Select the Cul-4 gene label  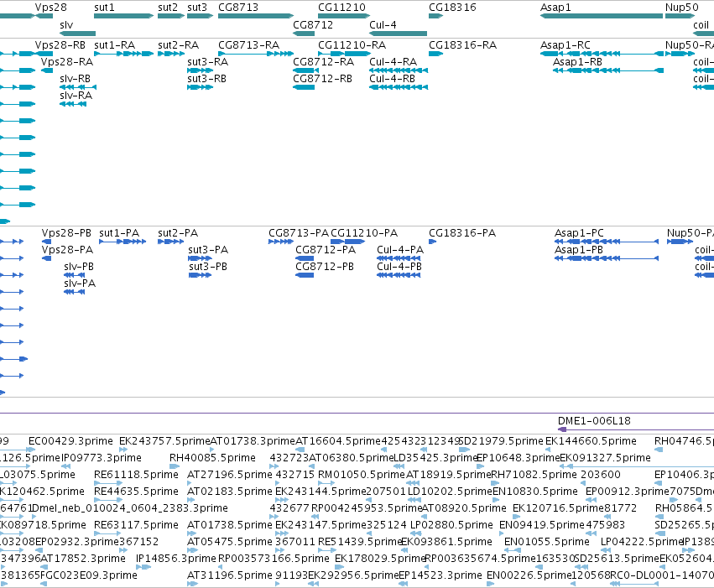(383, 25)
